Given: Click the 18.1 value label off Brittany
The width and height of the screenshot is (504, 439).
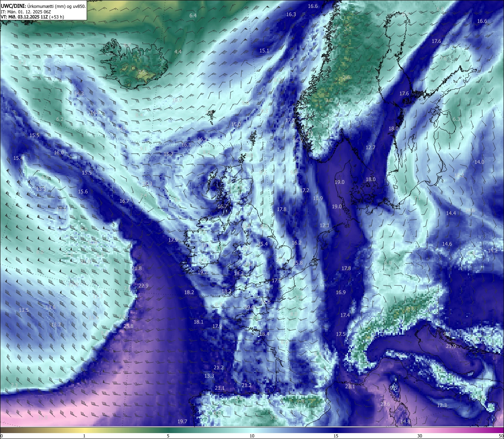Looking at the screenshot, I should [x=198, y=322].
